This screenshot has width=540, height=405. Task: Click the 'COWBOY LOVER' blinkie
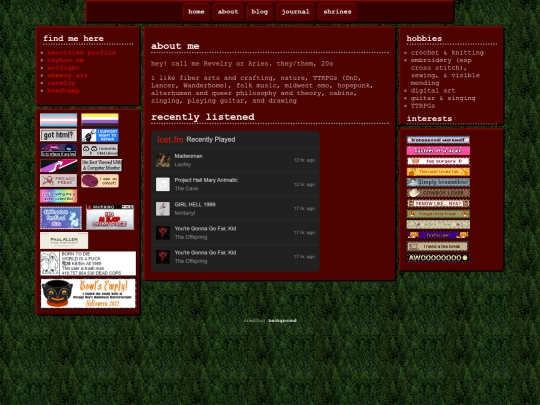point(438,193)
